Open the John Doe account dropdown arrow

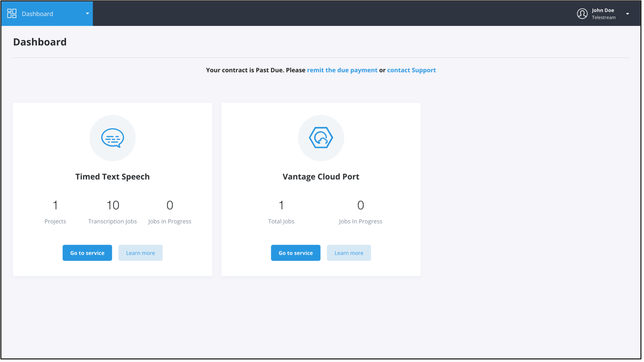point(627,14)
